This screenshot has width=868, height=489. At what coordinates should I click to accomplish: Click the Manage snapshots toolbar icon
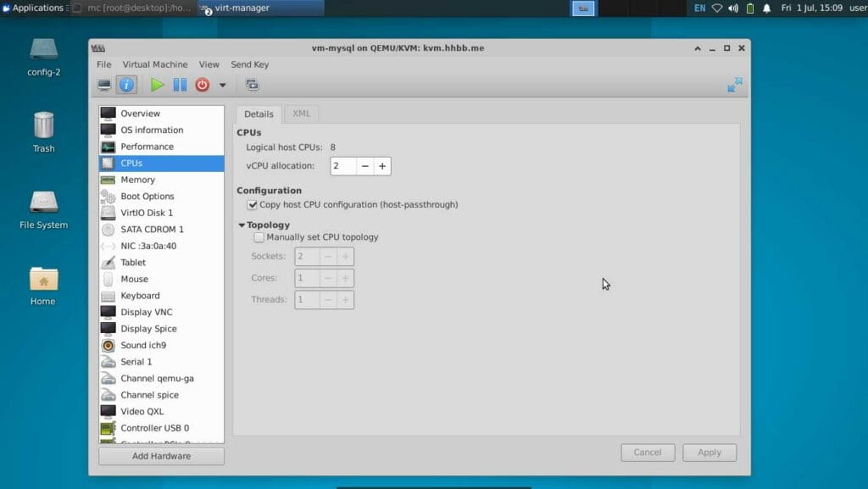(x=252, y=85)
